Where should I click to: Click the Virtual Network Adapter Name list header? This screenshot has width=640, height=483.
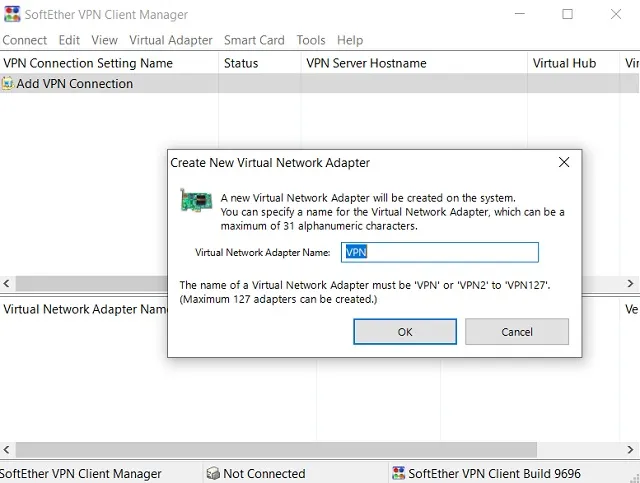click(84, 309)
